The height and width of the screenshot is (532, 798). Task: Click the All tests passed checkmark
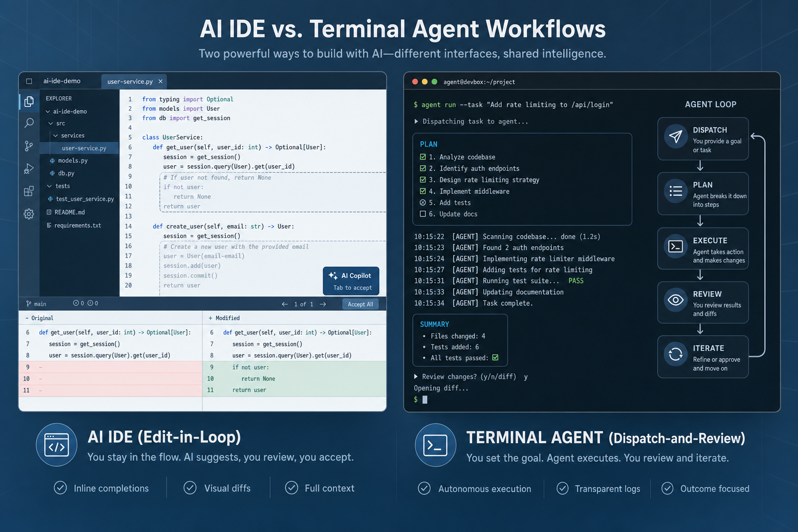[495, 357]
